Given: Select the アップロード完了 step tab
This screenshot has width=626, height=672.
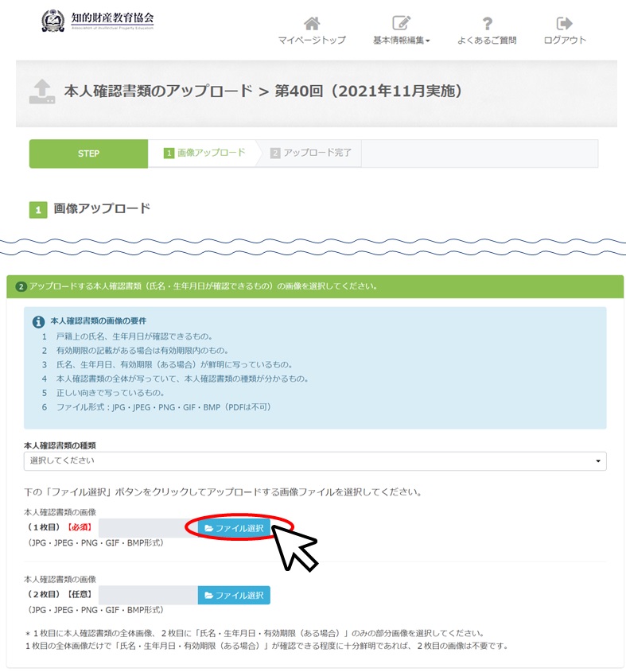Looking at the screenshot, I should click(x=310, y=153).
